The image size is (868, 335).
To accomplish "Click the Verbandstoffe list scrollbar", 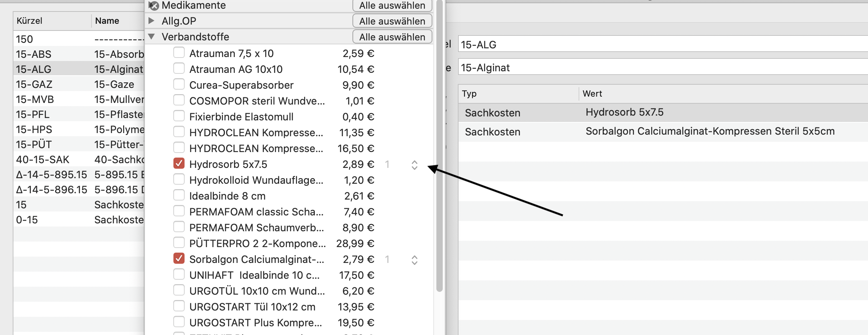I will (439, 146).
